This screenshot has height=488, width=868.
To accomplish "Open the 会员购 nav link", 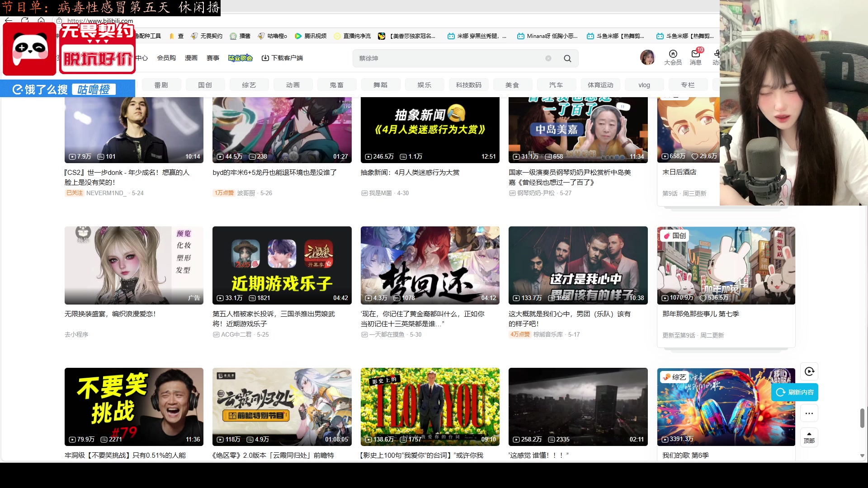I will coord(166,58).
